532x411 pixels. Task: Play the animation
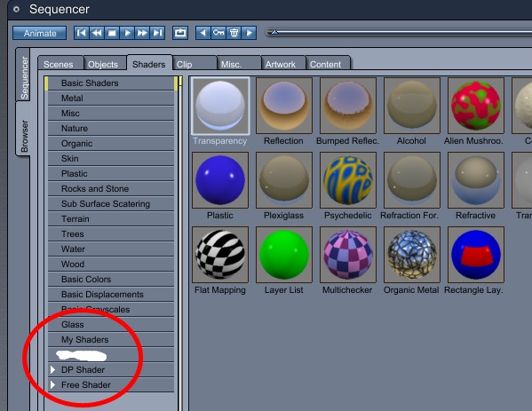(127, 33)
